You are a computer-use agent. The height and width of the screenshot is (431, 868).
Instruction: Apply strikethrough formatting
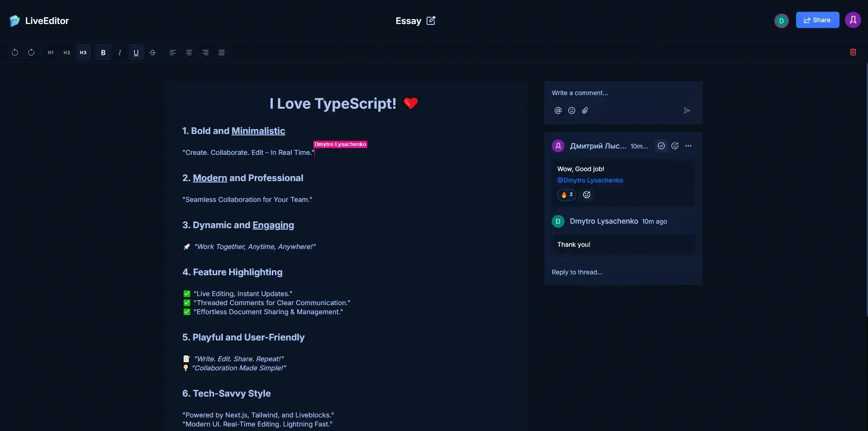tap(152, 52)
